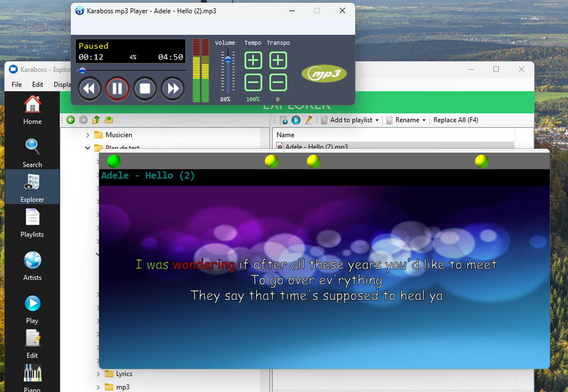
Task: Go back with green arrow in Explorer
Action: click(71, 120)
